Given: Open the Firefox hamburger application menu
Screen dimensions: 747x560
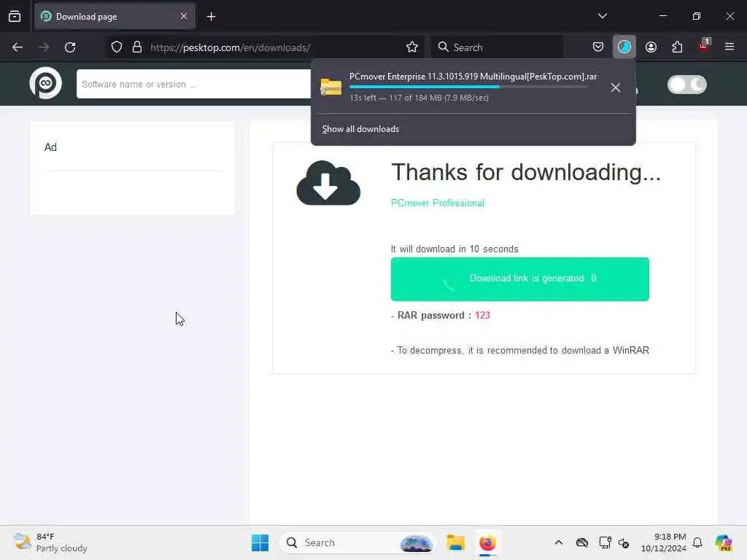Looking at the screenshot, I should (729, 47).
